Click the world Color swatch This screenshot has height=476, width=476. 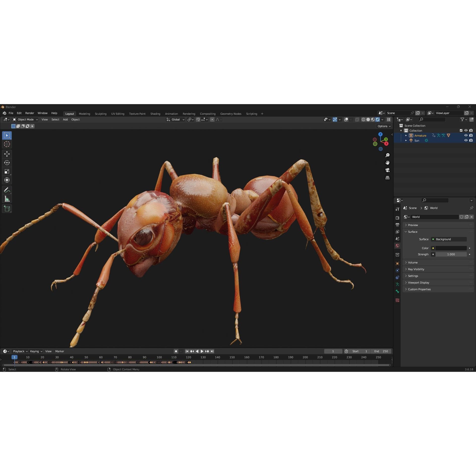451,248
